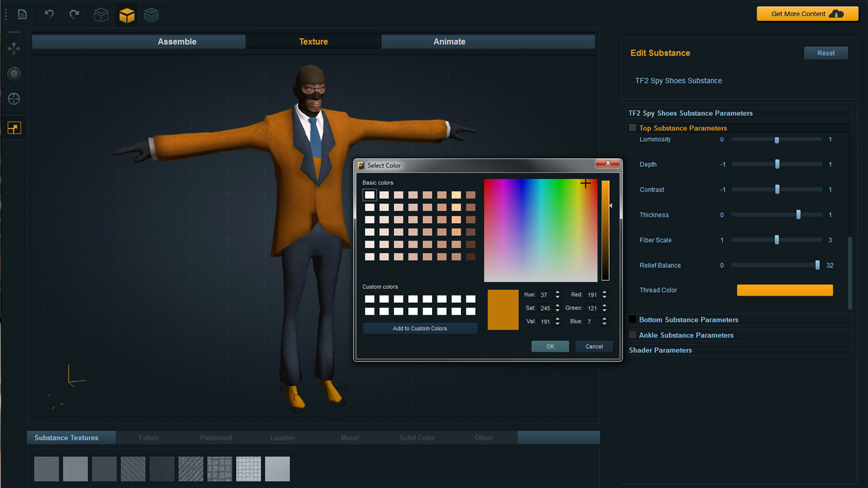Increase the Red value with up arrow
Image resolution: width=868 pixels, height=488 pixels.
[604, 292]
